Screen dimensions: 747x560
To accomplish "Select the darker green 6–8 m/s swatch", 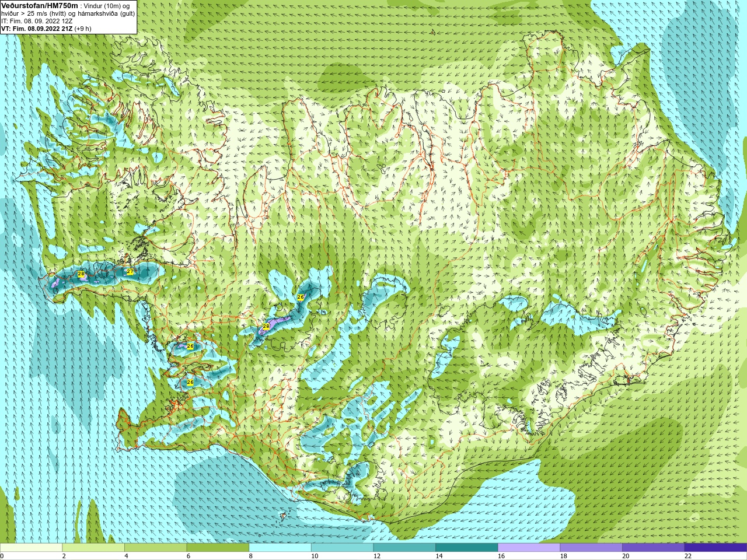I will click(x=218, y=548).
